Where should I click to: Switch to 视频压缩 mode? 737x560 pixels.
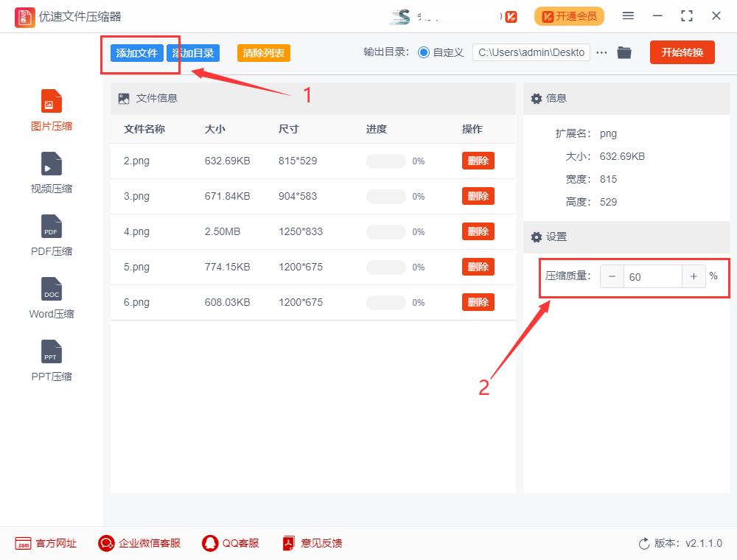(x=51, y=172)
